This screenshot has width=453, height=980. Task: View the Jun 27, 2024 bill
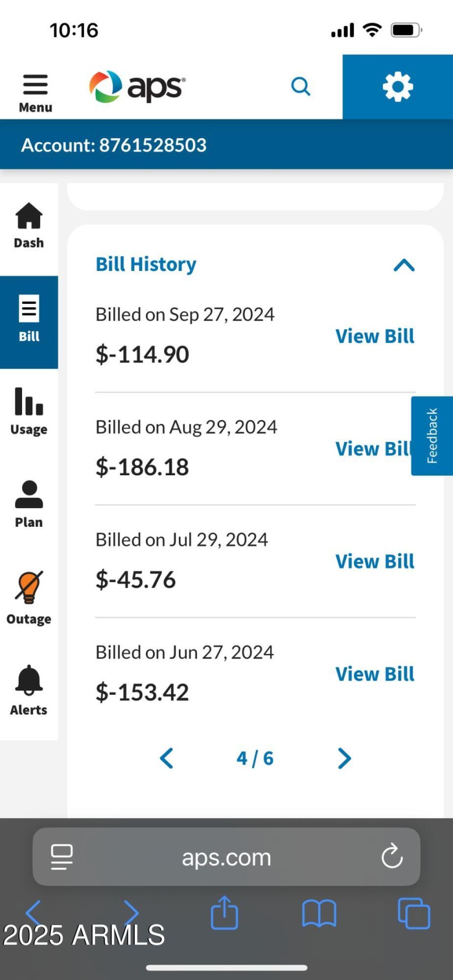(x=374, y=674)
